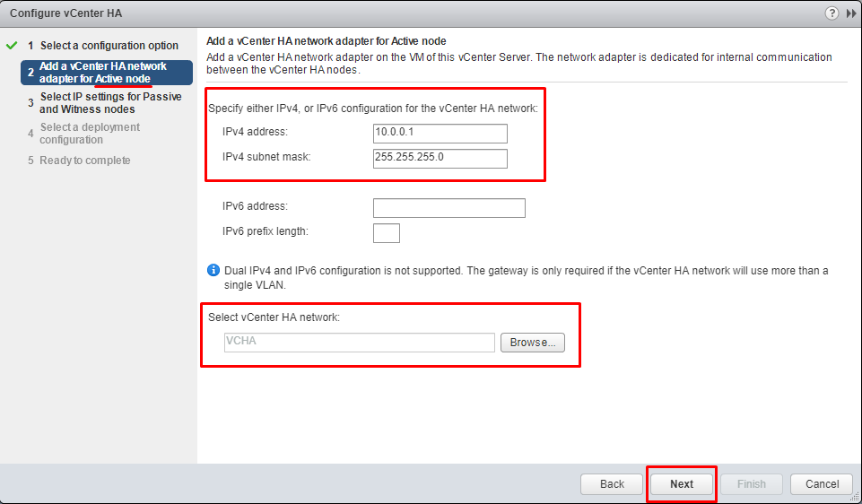The height and width of the screenshot is (504, 862).
Task: Cancel the Configure vCenter HA wizard
Action: (x=822, y=484)
